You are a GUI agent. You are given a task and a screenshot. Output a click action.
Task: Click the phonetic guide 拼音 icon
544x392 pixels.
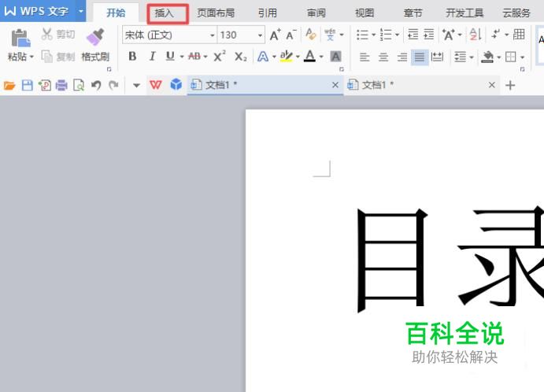[330, 35]
